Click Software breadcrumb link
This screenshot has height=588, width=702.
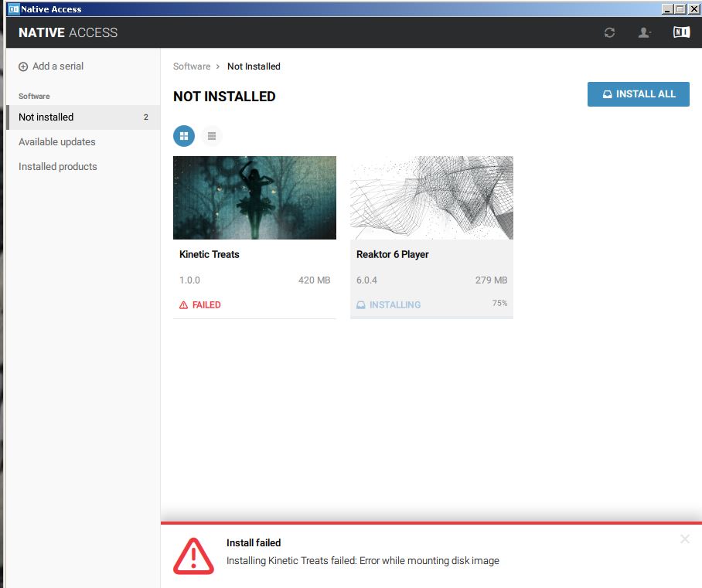(192, 66)
